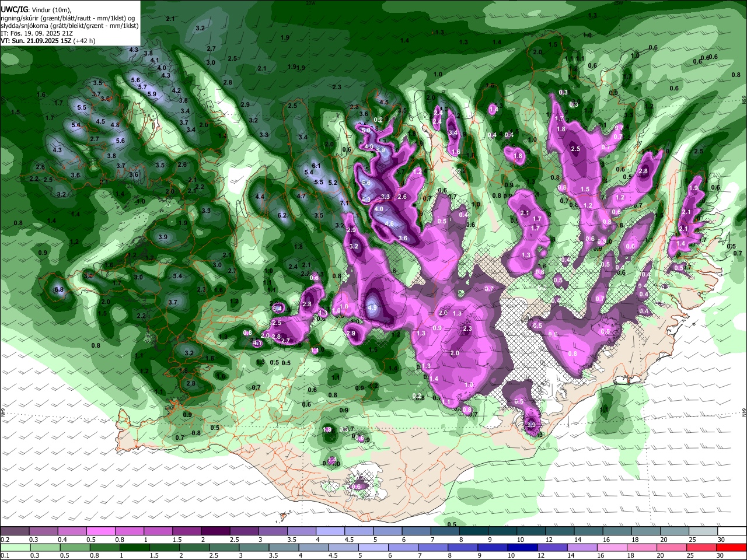747x560 pixels.
Task: Click the light violet 14–16 swatch in bottom legend
Action: [582, 547]
